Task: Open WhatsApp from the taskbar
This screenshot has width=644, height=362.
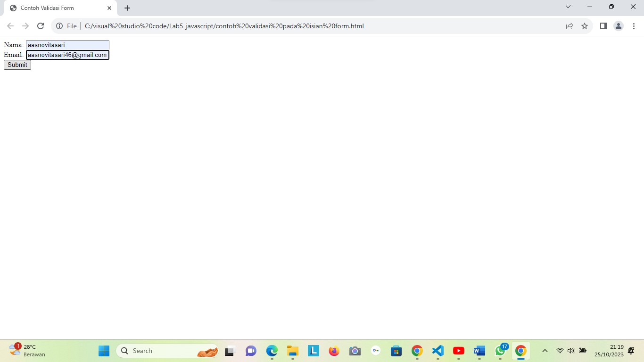Action: click(x=500, y=351)
